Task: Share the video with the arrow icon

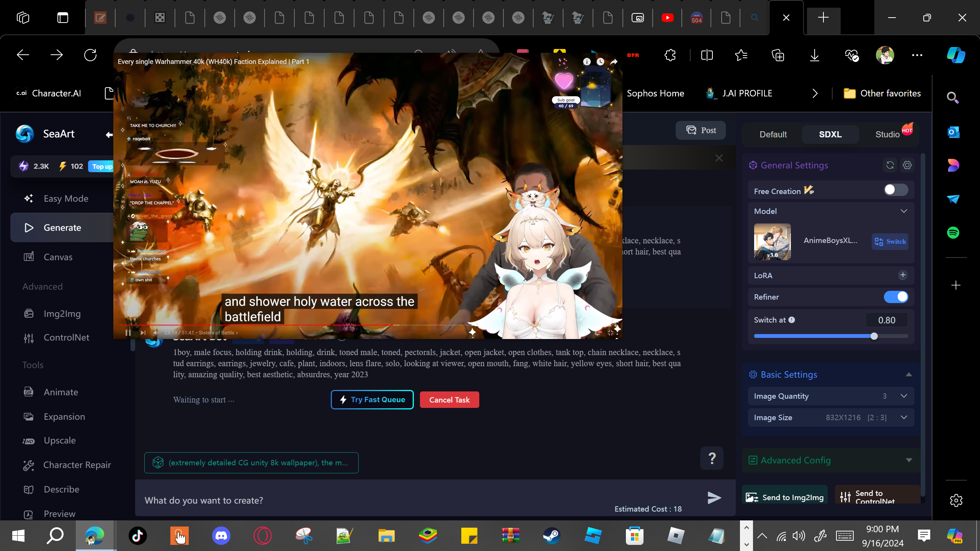Action: pyautogui.click(x=614, y=62)
